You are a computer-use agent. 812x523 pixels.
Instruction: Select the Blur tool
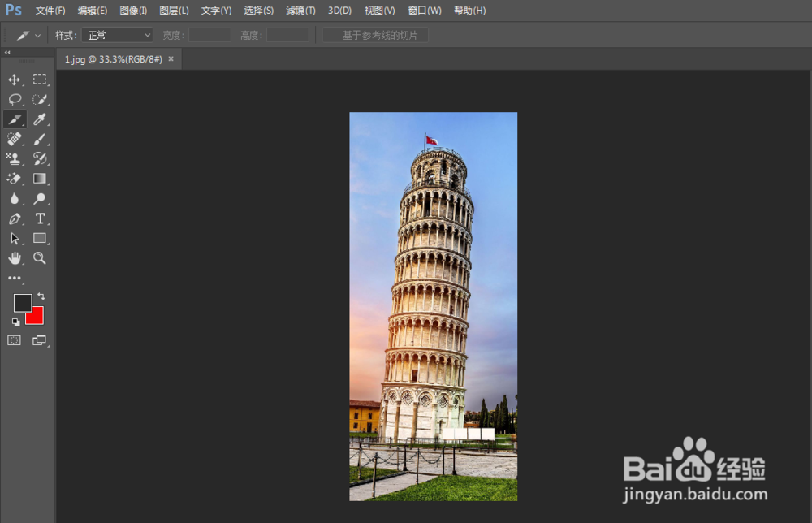coord(15,199)
